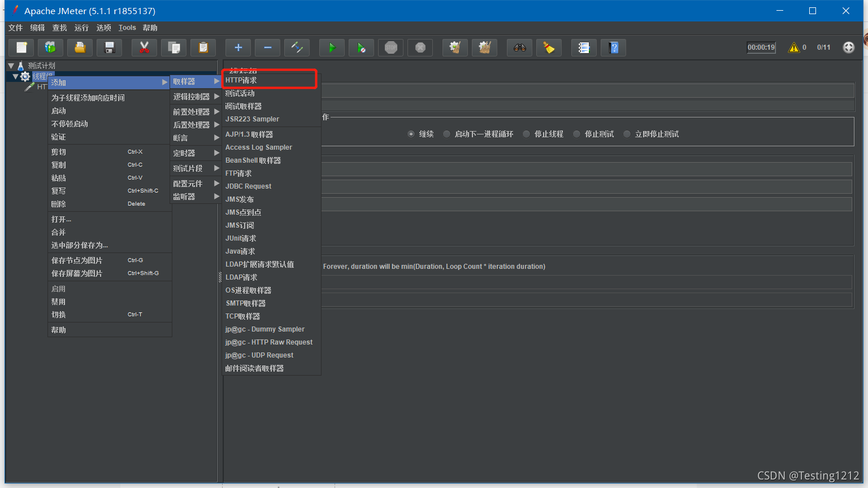Click the Stop test icon
This screenshot has height=488, width=868.
pyautogui.click(x=391, y=47)
